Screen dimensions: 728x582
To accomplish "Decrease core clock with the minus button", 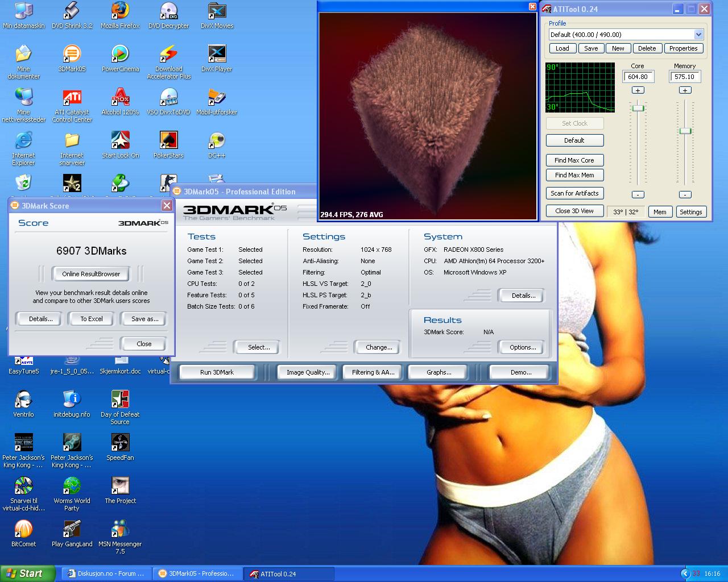I will tap(638, 194).
